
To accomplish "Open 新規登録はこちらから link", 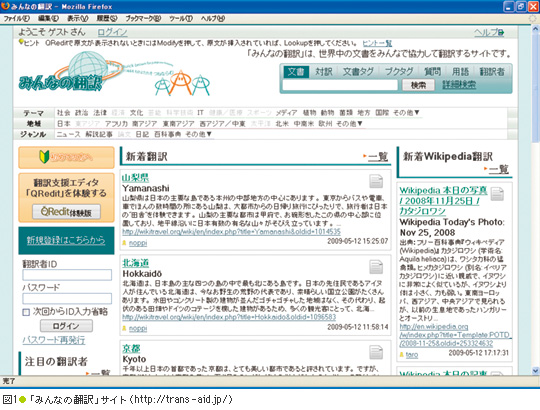I will (x=66, y=240).
